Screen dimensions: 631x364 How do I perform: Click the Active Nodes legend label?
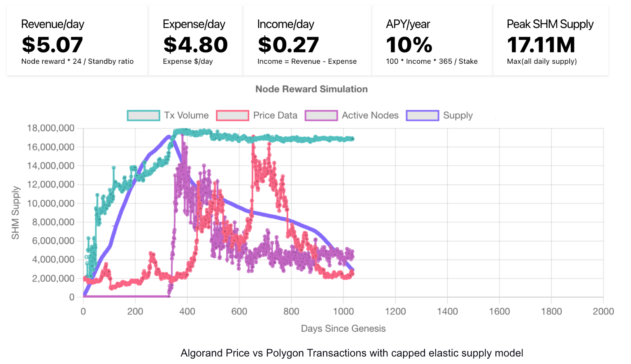point(370,115)
